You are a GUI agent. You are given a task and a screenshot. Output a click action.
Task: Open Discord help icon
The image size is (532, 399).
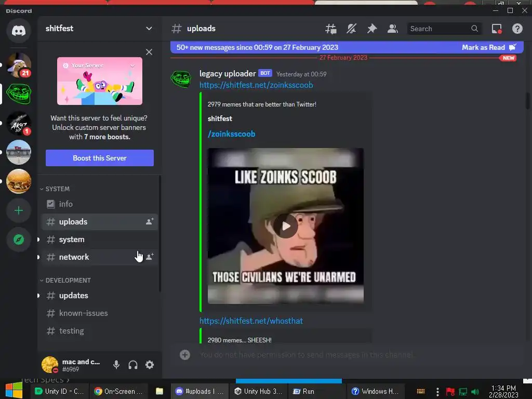coord(517,29)
